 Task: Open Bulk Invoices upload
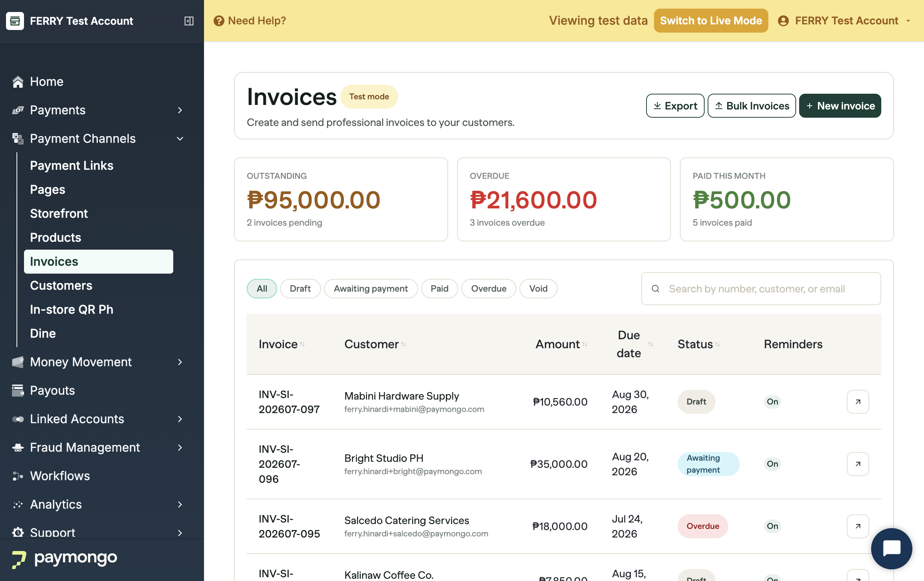(x=751, y=106)
